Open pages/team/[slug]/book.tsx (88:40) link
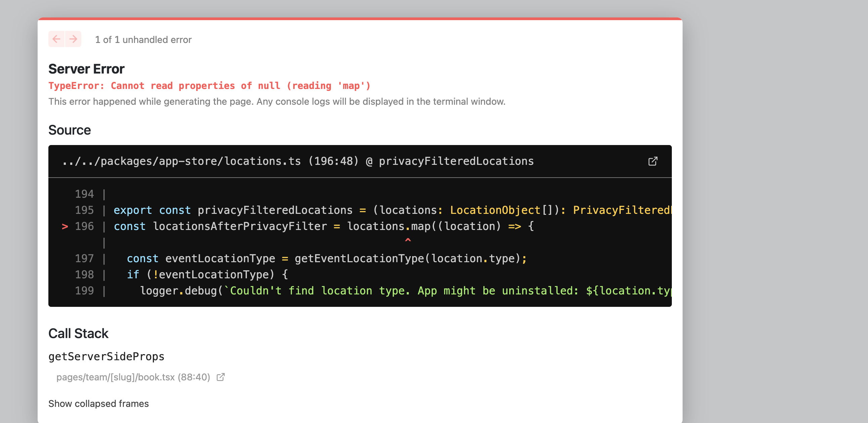 tap(133, 377)
